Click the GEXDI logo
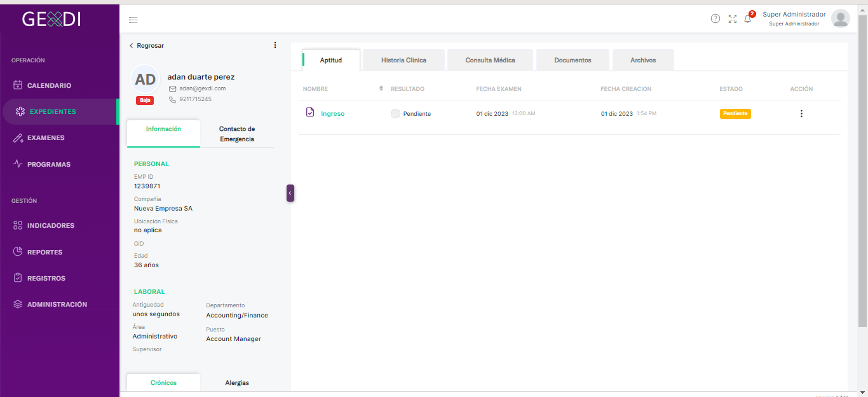This screenshot has width=868, height=397. [x=51, y=20]
